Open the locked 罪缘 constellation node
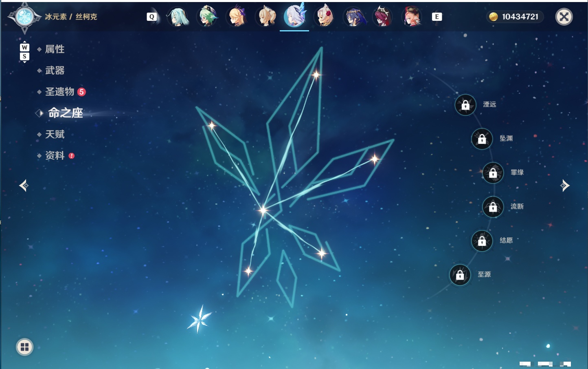Image resolution: width=588 pixels, height=369 pixels. tap(493, 173)
